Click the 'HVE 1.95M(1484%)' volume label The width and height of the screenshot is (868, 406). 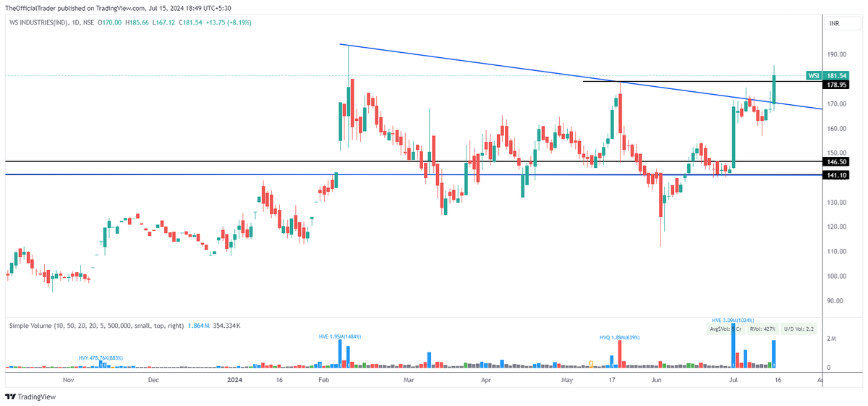pyautogui.click(x=340, y=337)
